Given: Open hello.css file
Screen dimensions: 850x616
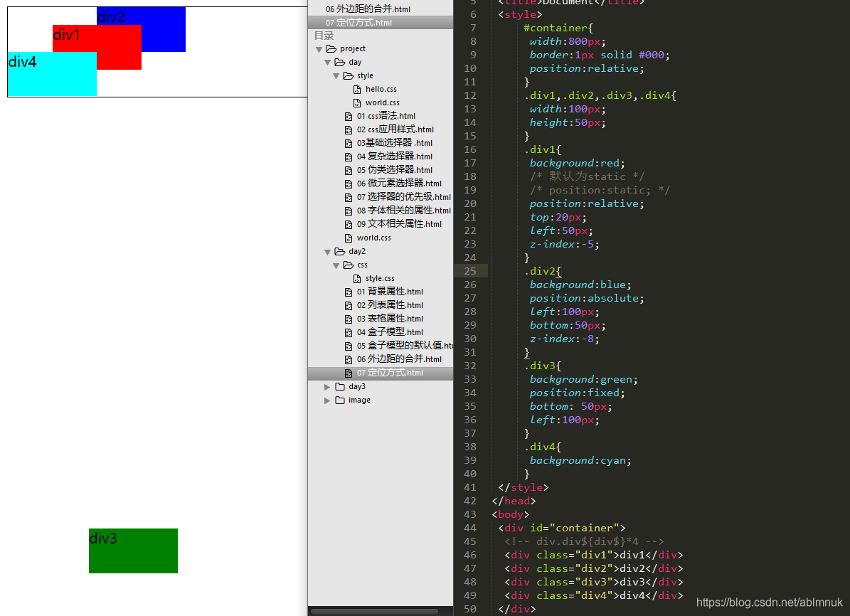Looking at the screenshot, I should 381,90.
